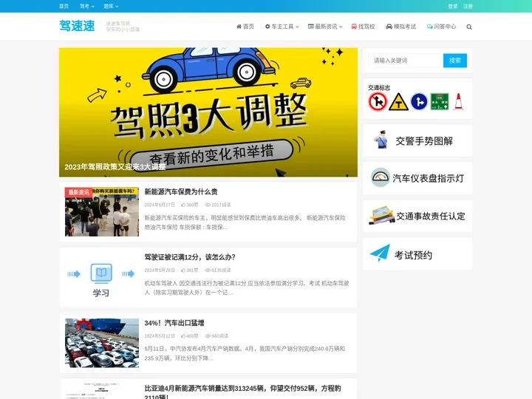Screen dimensions: 532x399
Task: Open the search magnifier icon in navbar
Action: tap(469, 27)
